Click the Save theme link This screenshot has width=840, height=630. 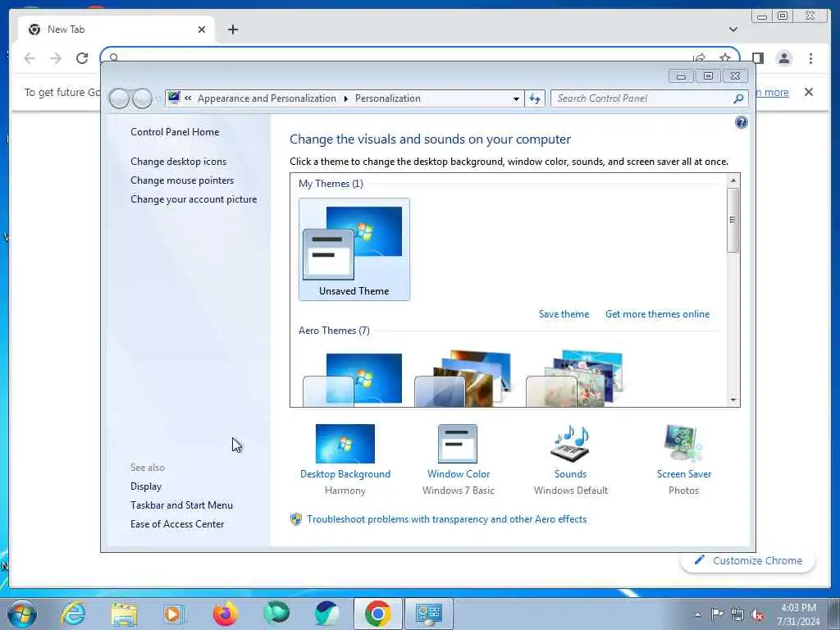[564, 314]
